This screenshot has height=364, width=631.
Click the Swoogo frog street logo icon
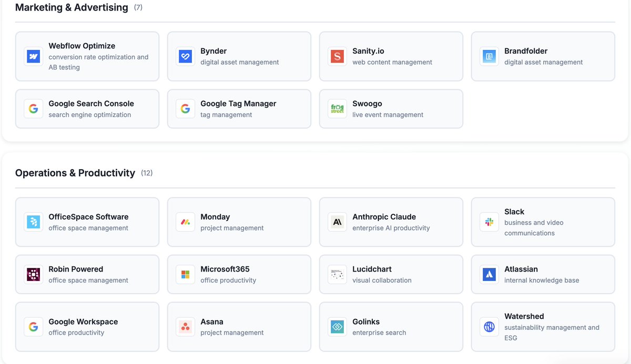(338, 109)
